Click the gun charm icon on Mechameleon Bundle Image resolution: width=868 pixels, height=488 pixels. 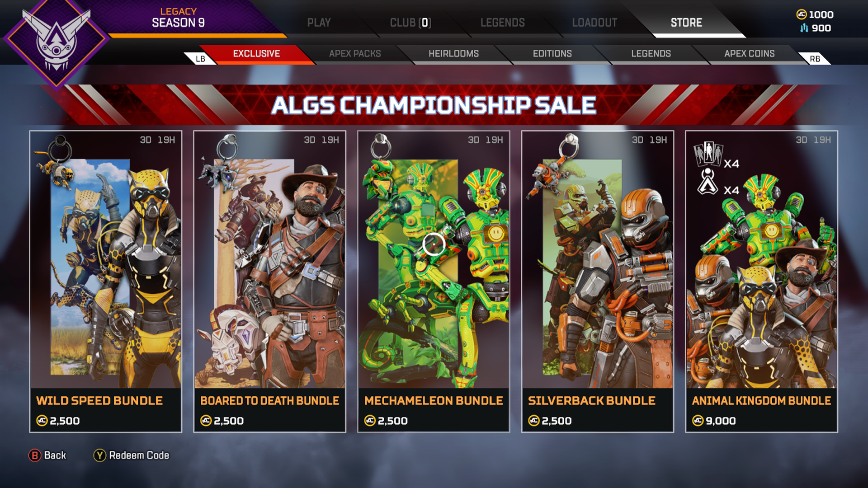click(x=381, y=146)
